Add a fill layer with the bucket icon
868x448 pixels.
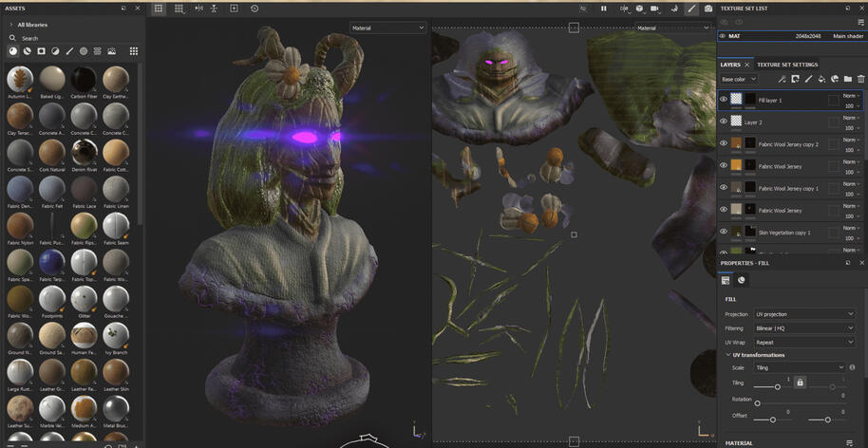821,79
